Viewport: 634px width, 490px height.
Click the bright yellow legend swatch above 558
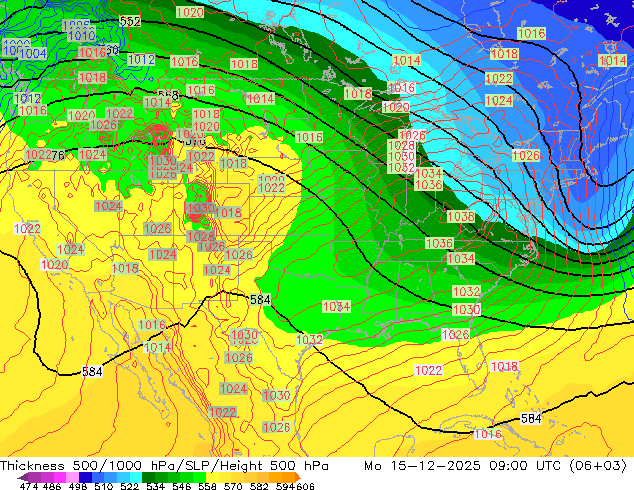pyautogui.click(x=212, y=477)
